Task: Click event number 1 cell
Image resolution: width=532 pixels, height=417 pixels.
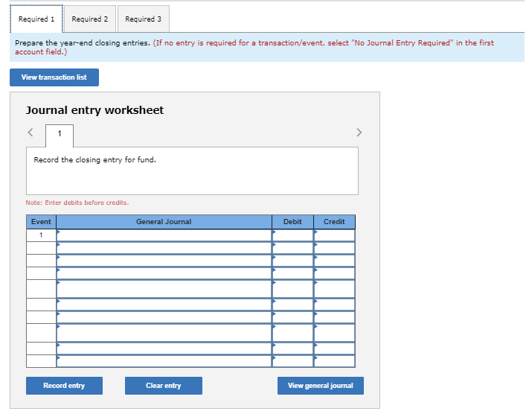Action: coord(41,235)
